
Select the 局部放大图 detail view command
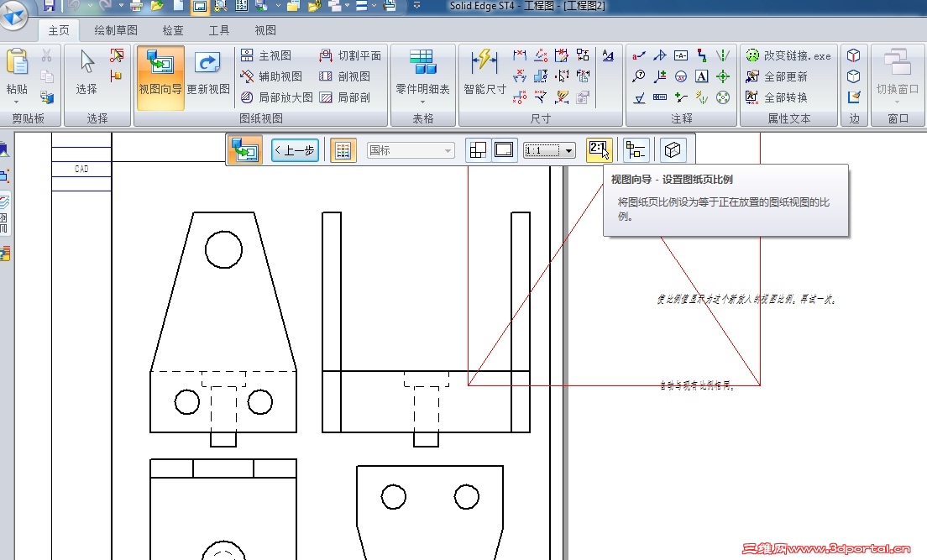tap(277, 97)
